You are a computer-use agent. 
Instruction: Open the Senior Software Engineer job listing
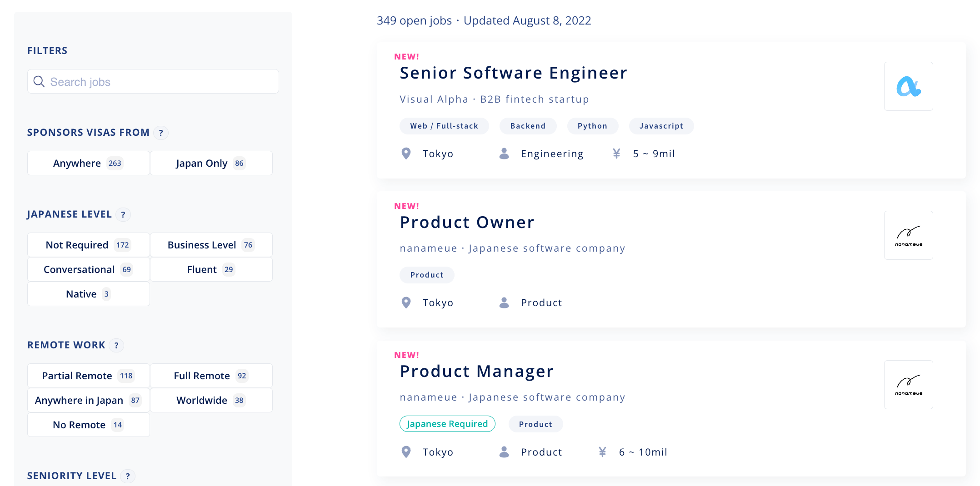click(x=513, y=73)
